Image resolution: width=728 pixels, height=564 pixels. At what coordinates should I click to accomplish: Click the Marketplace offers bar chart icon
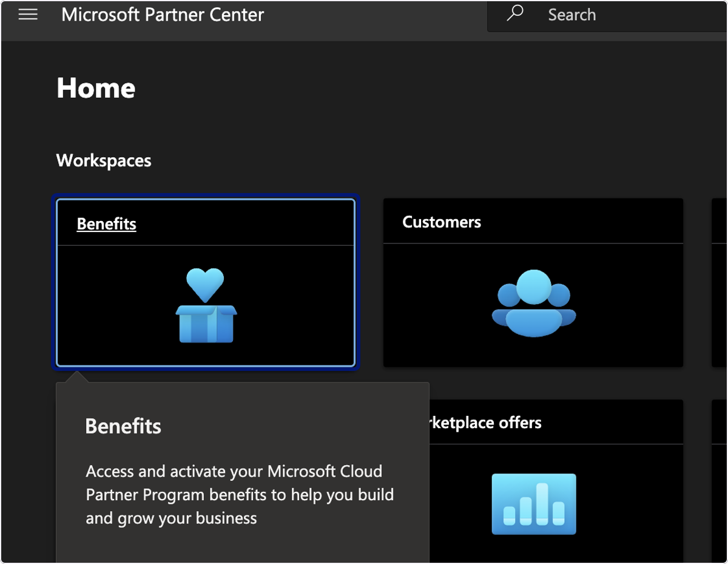click(x=534, y=504)
